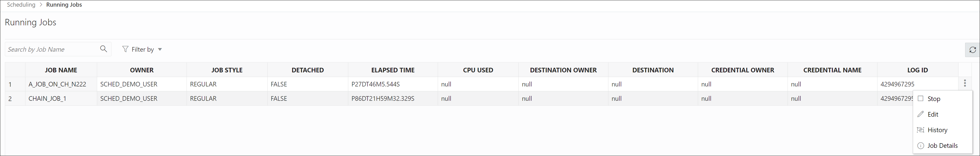Click the Edit pencil icon

coord(921,114)
